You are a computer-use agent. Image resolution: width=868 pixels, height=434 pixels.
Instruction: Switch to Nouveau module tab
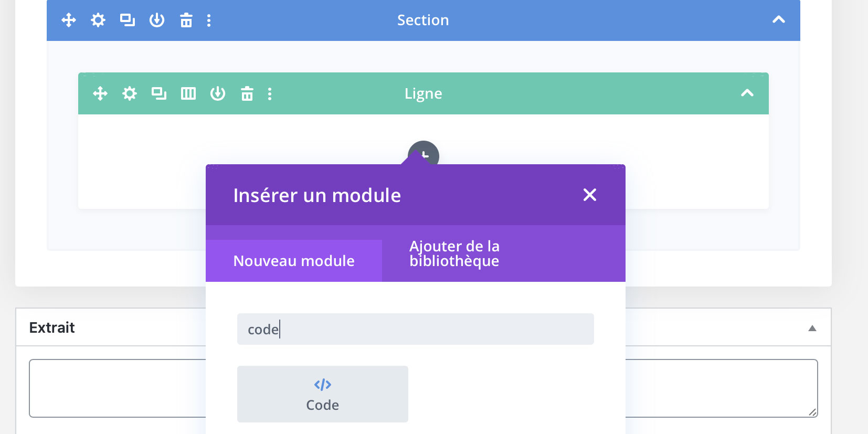(x=294, y=261)
